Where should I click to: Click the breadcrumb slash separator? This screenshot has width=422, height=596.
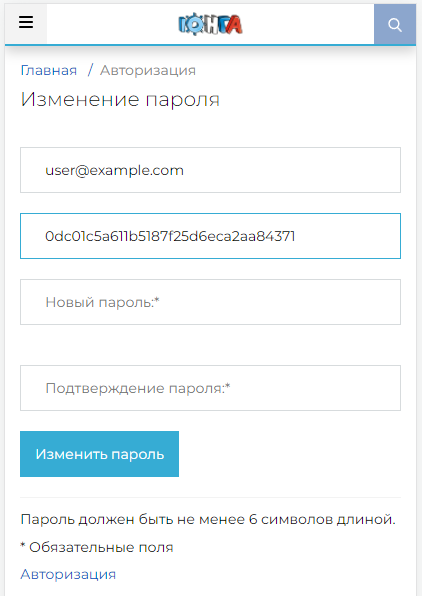click(90, 70)
